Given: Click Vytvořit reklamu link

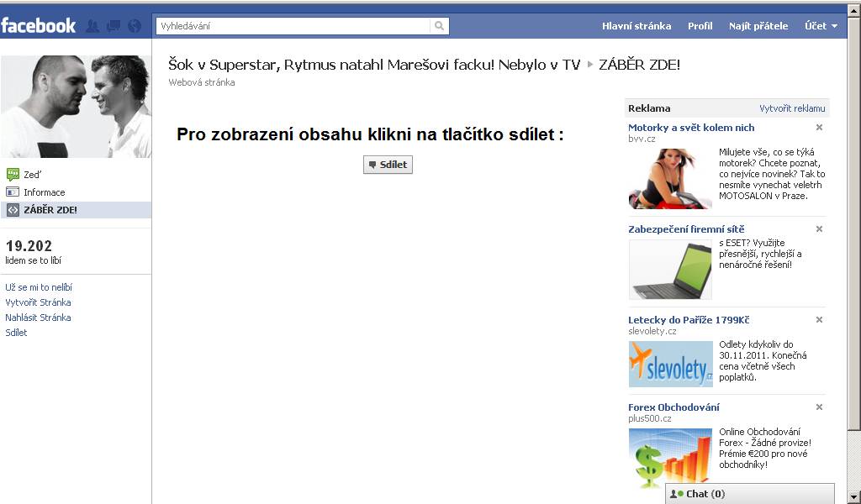Looking at the screenshot, I should point(792,108).
